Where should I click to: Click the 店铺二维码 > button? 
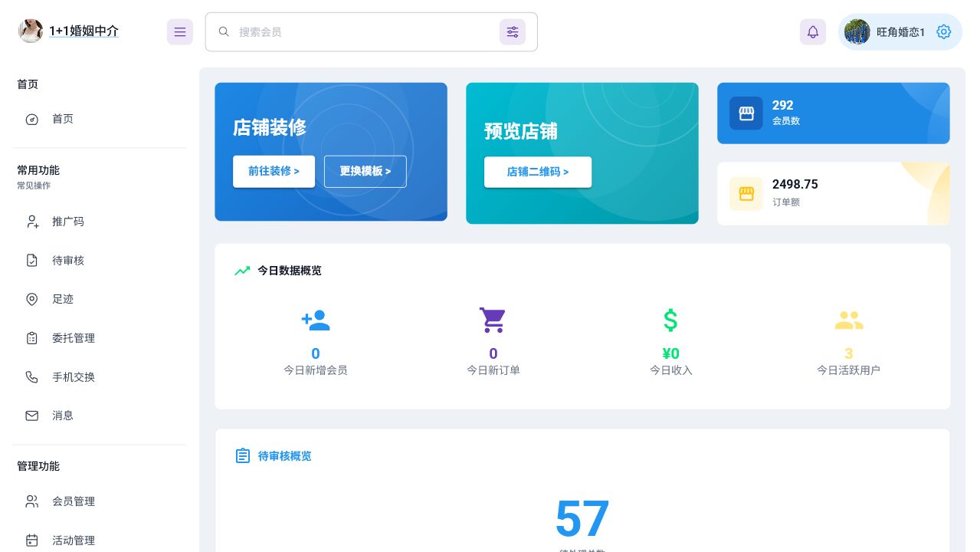[x=538, y=172]
